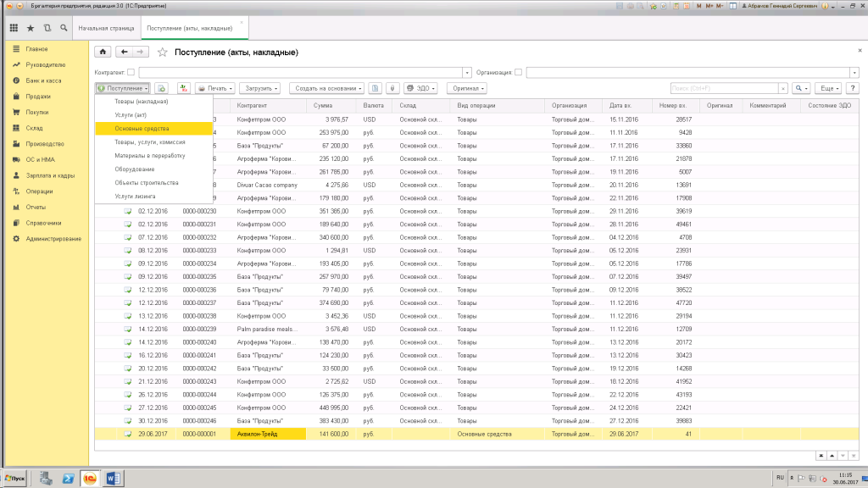Open search options magnifier dropdown

tap(800, 88)
